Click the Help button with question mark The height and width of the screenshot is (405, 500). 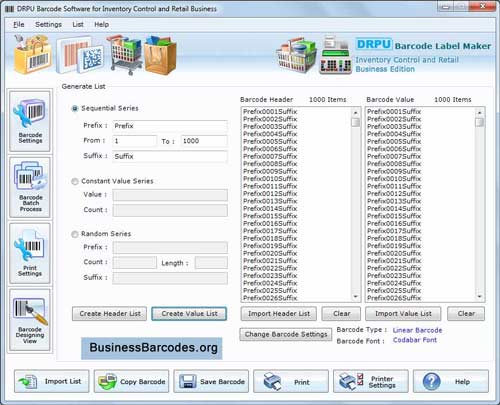pos(451,381)
